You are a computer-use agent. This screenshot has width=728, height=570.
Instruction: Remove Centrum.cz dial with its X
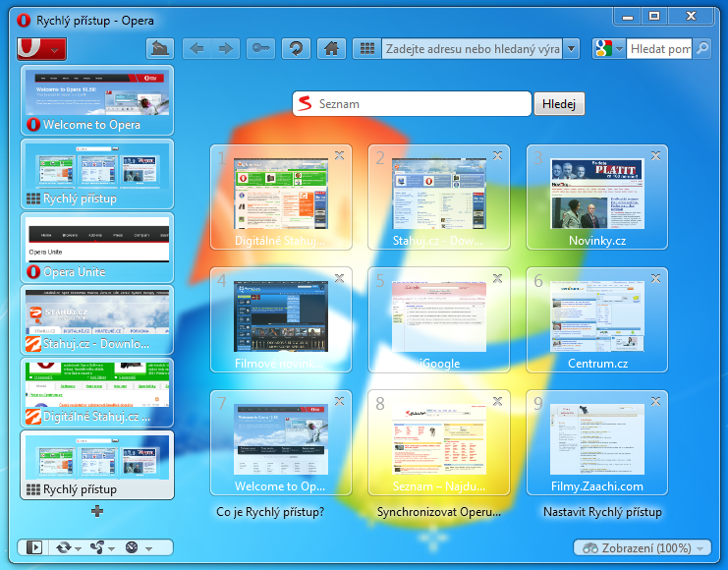pyautogui.click(x=655, y=278)
